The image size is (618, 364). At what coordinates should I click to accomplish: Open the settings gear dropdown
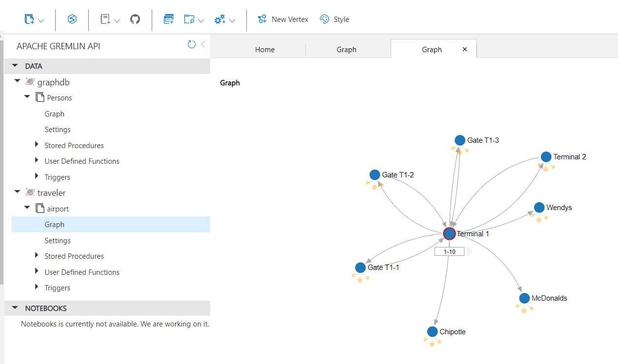[x=221, y=19]
